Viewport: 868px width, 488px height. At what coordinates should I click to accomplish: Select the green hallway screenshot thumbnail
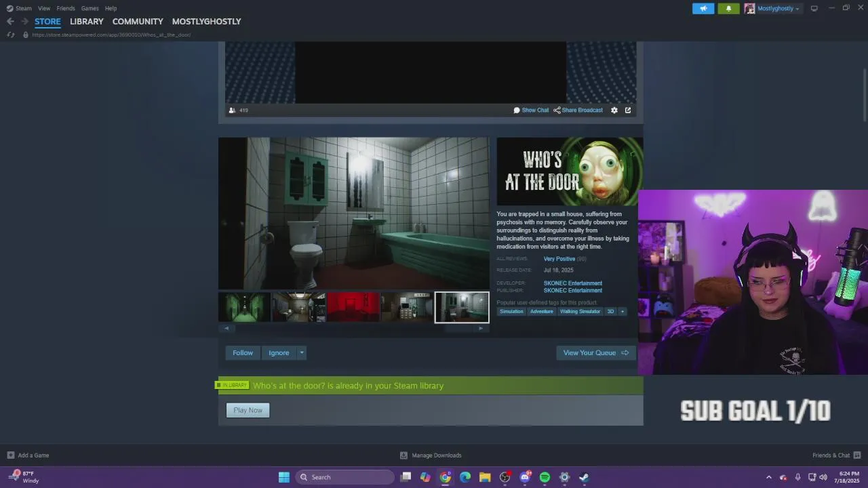tap(245, 308)
